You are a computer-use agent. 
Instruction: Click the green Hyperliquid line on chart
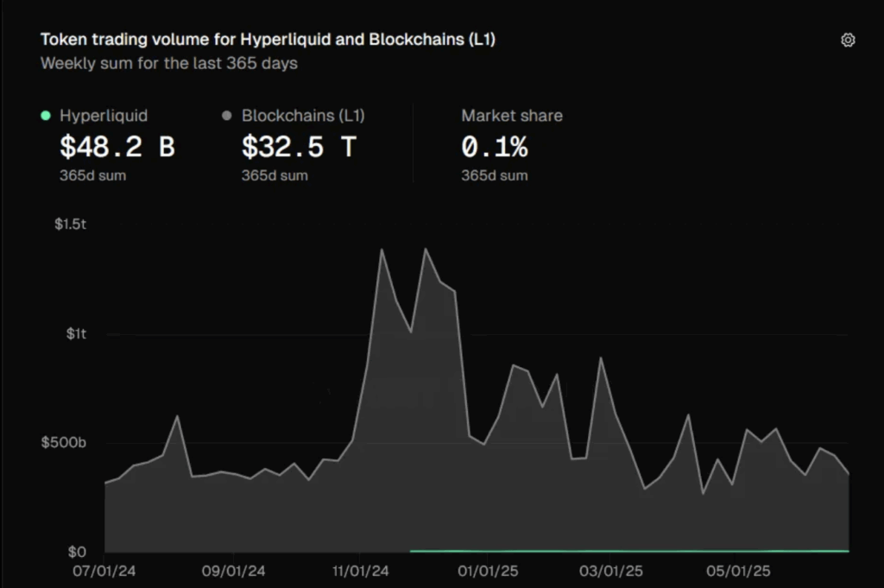629,551
